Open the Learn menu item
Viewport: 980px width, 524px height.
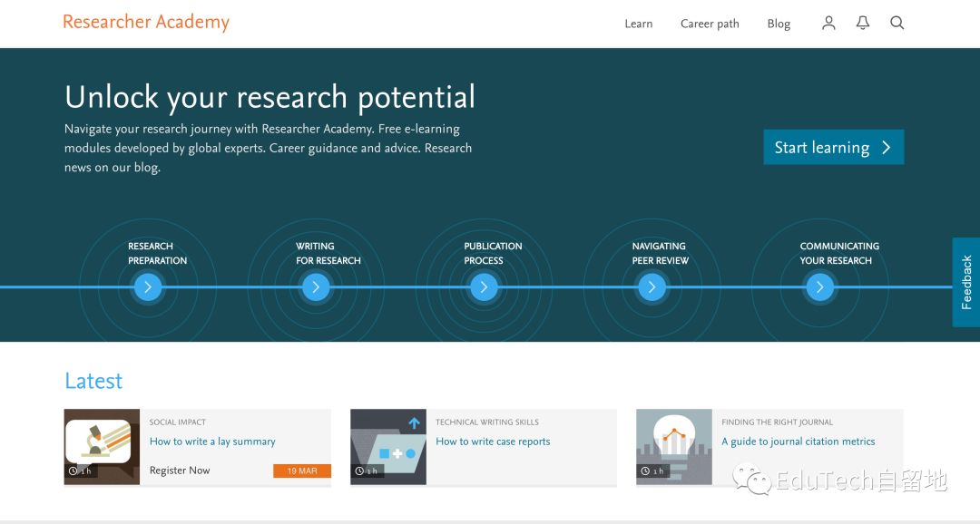(x=638, y=24)
